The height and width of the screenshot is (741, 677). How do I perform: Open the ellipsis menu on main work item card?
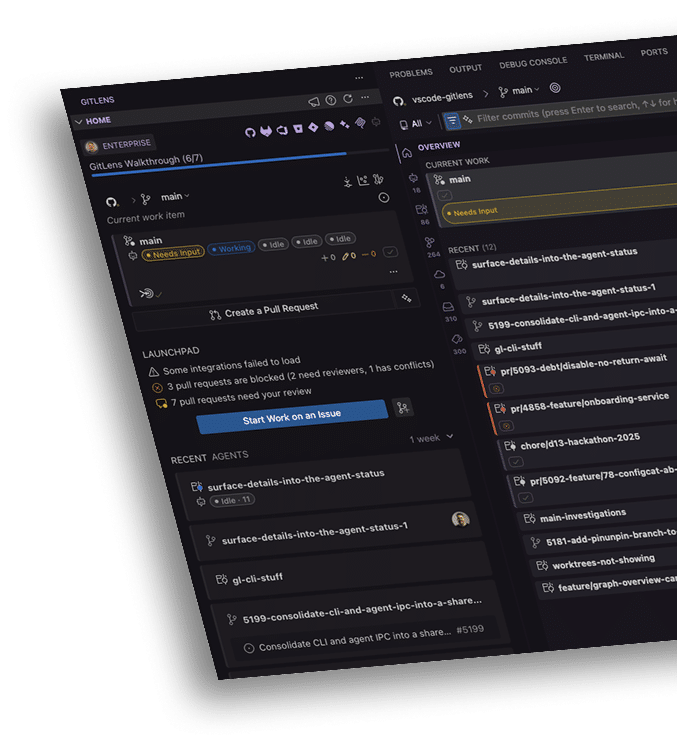[x=393, y=272]
